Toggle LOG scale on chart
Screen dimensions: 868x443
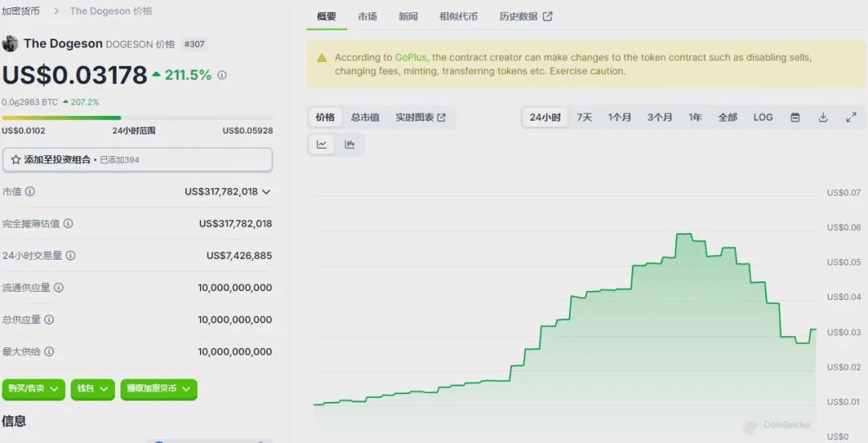tap(763, 117)
